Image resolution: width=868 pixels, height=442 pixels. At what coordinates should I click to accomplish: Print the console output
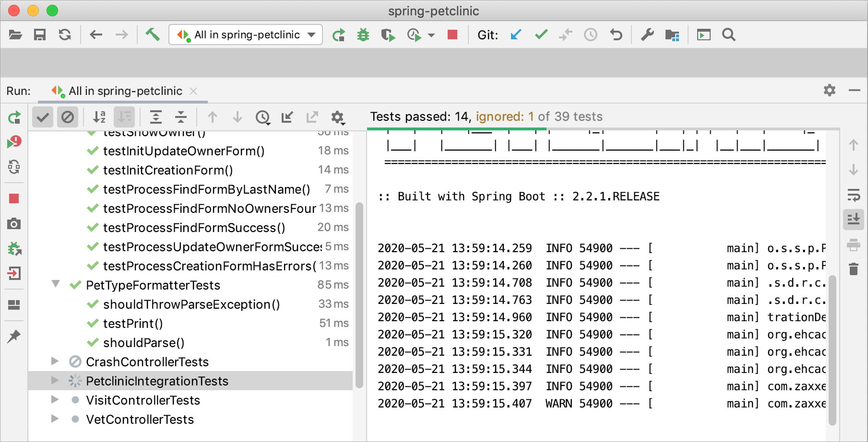(x=854, y=244)
